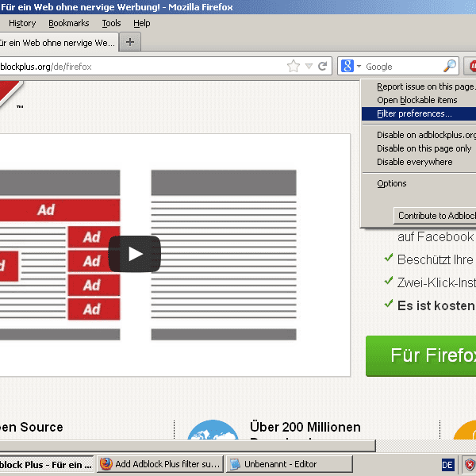Click the blue globe icon
Image resolution: width=476 pixels, height=476 pixels.
pos(213,429)
